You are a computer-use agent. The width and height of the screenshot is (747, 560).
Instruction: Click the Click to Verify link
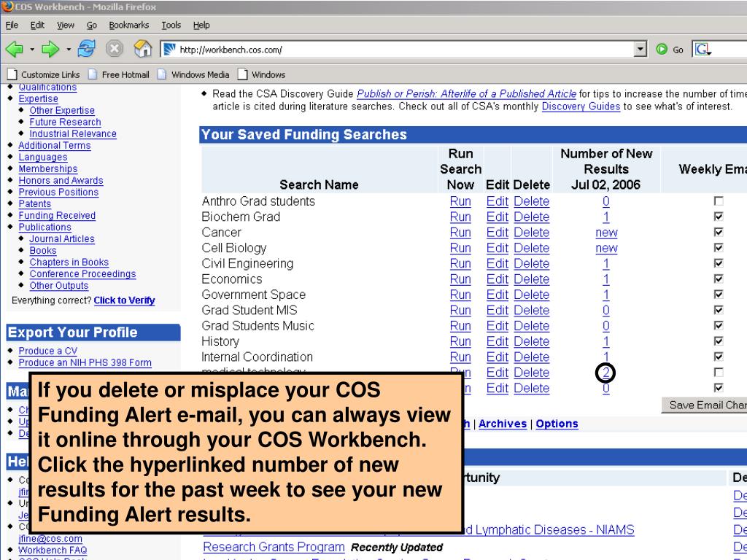click(124, 300)
